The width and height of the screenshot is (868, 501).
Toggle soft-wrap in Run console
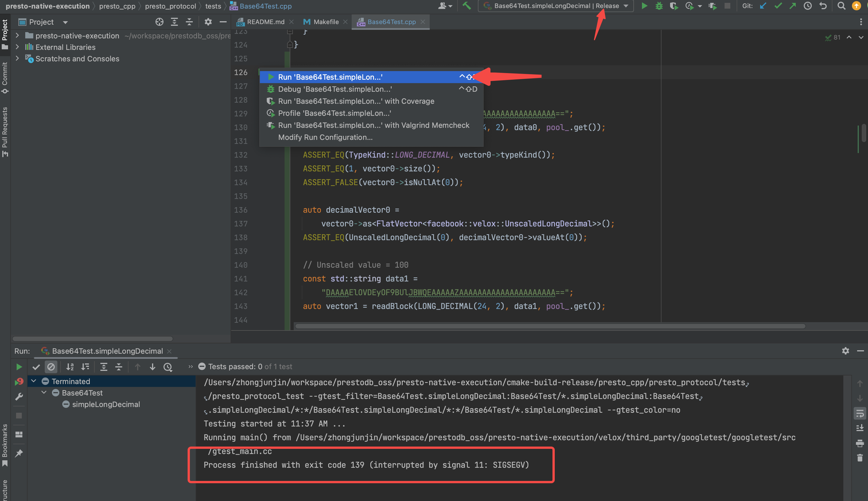[x=860, y=414]
